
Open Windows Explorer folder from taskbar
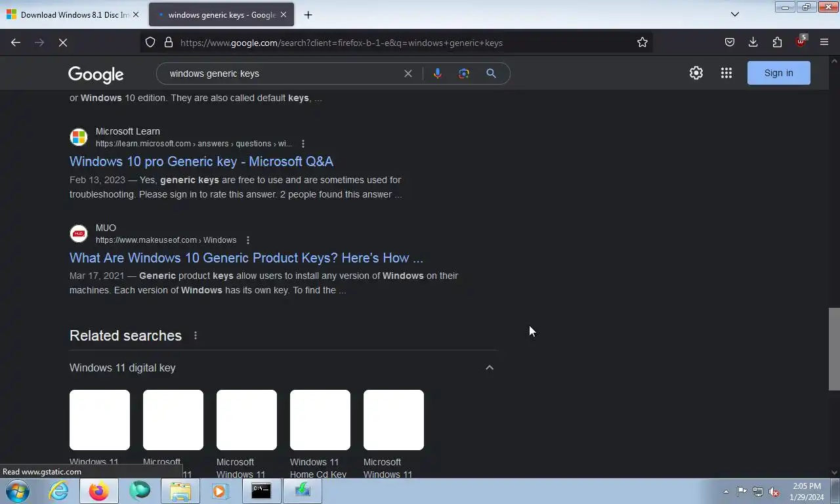[180, 491]
